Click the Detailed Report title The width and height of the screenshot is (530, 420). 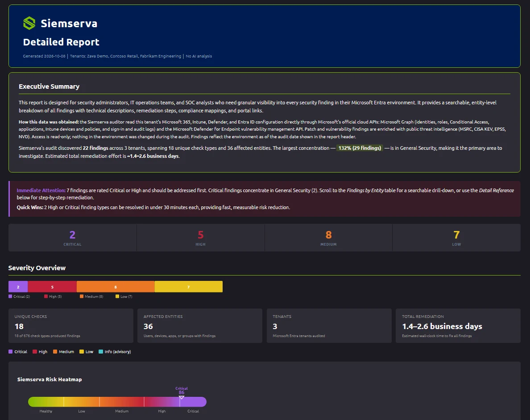(x=61, y=42)
